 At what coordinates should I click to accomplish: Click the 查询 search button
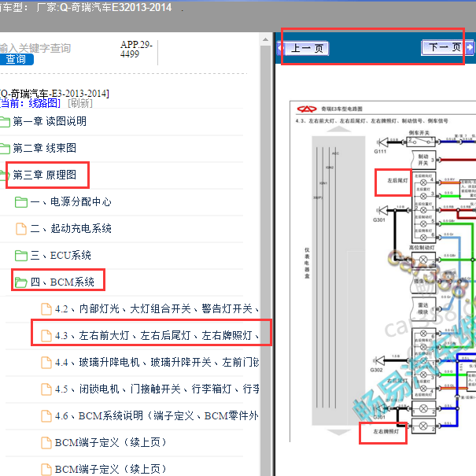point(17,59)
